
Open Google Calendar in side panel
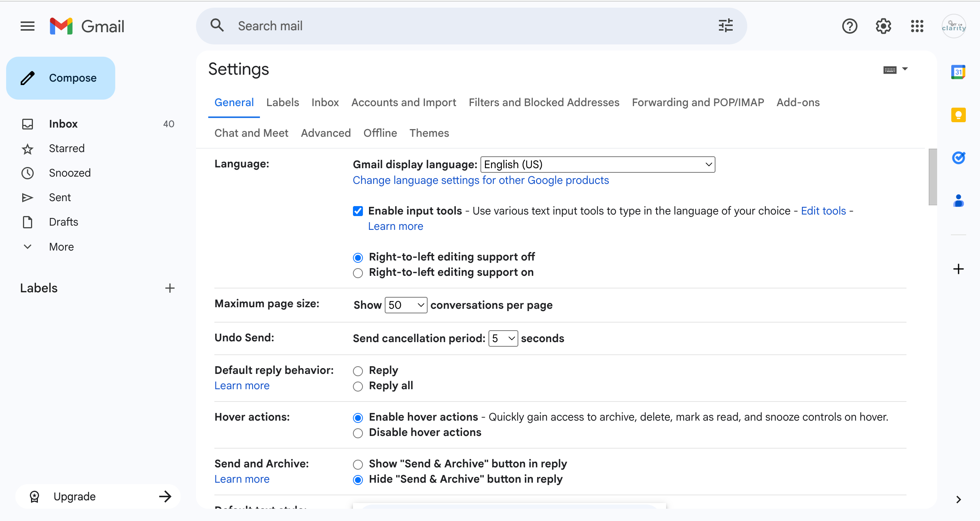(x=958, y=72)
